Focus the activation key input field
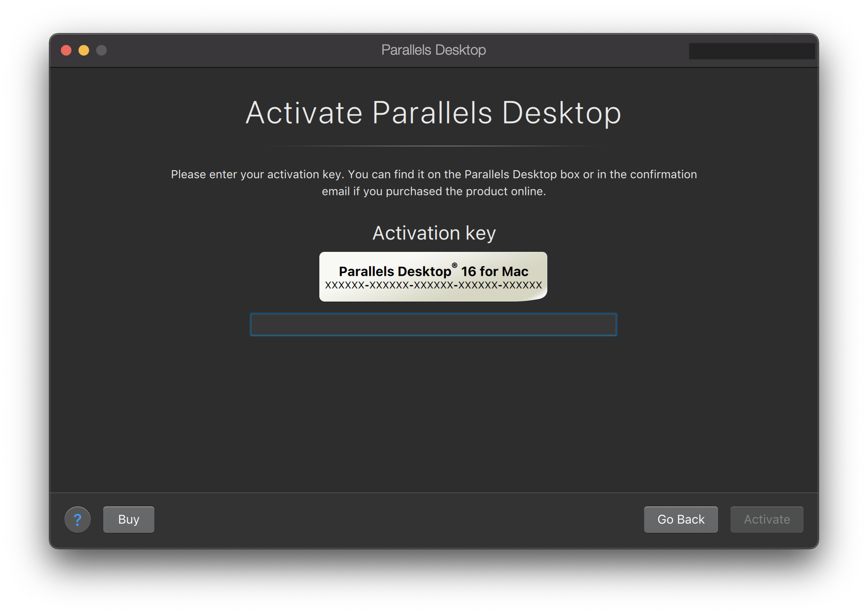868x614 pixels. coord(434,325)
